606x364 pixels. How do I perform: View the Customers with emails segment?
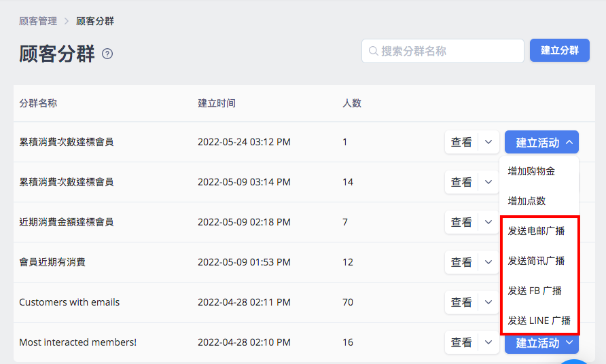click(x=461, y=302)
